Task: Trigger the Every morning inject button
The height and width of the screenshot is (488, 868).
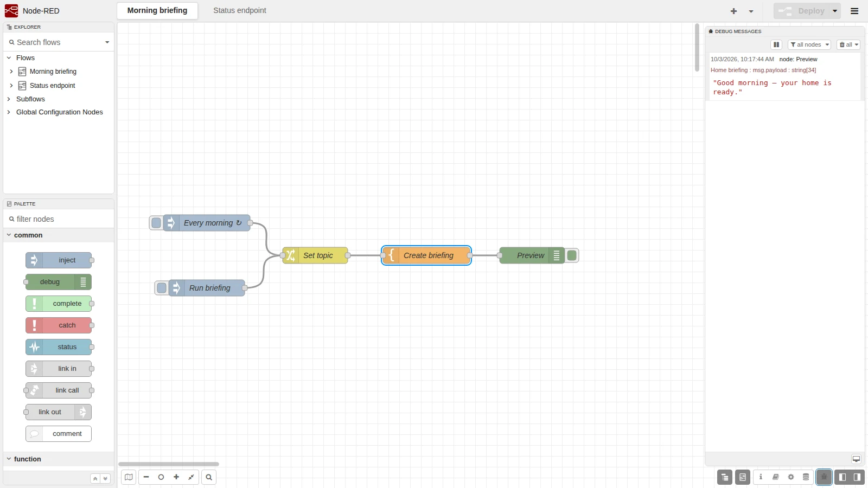Action: pyautogui.click(x=156, y=223)
